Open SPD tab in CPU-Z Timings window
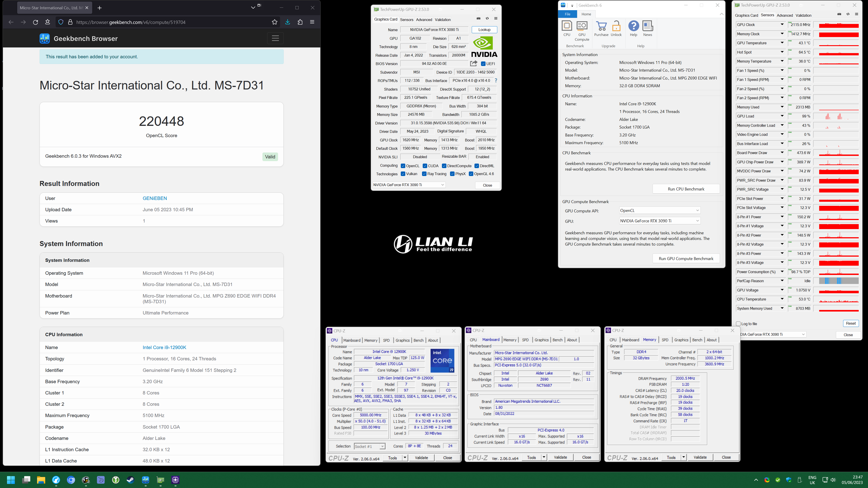Viewport: 868px width, 488px height. pyautogui.click(x=665, y=340)
